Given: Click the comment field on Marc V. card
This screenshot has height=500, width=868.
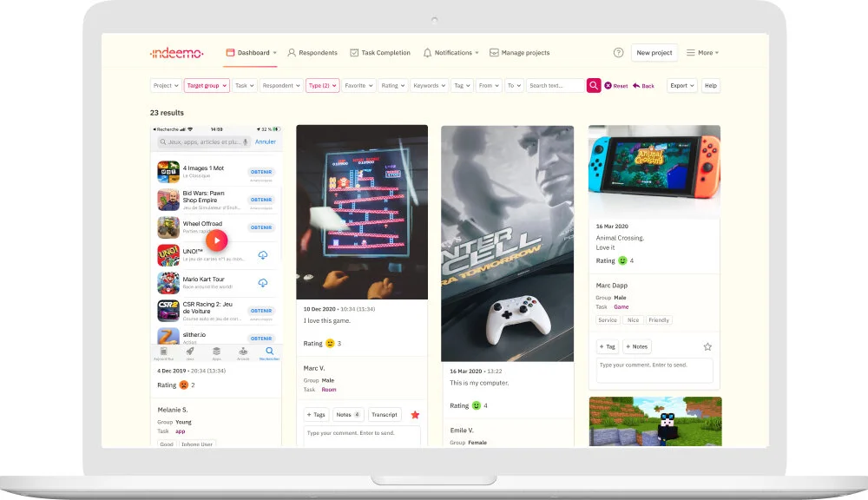Looking at the screenshot, I should click(x=361, y=435).
